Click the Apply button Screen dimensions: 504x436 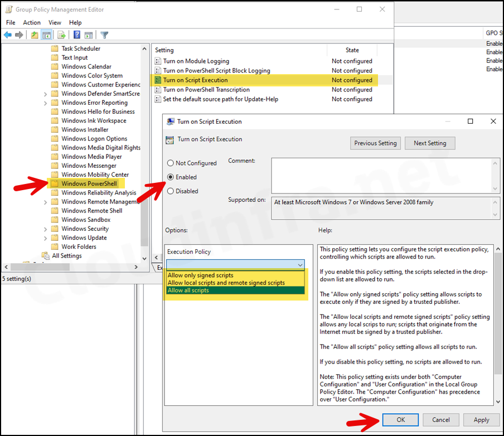tap(482, 420)
